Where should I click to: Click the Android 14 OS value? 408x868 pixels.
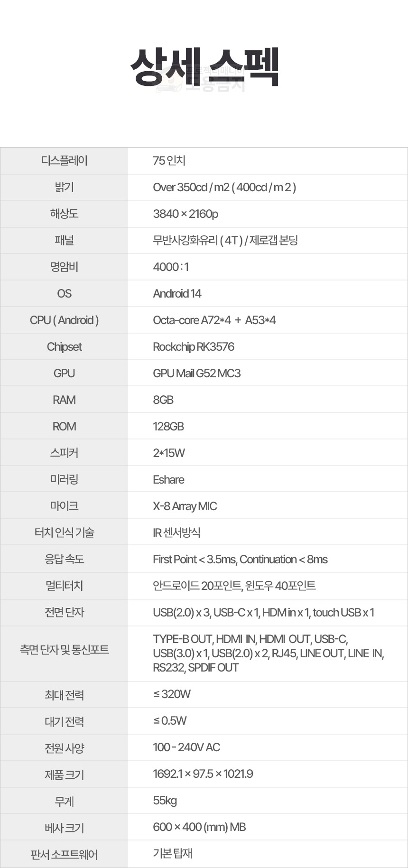tap(177, 294)
